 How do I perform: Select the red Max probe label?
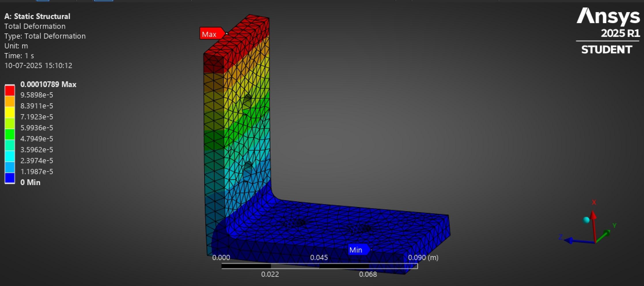point(212,34)
